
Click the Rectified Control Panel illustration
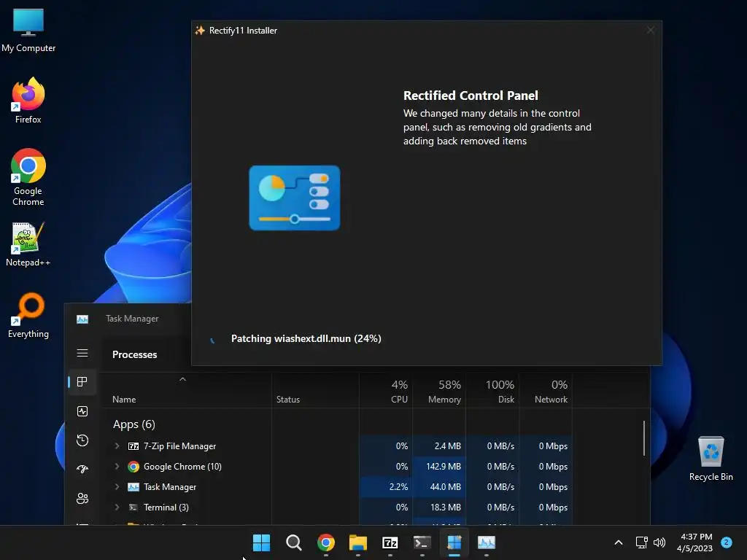(295, 198)
